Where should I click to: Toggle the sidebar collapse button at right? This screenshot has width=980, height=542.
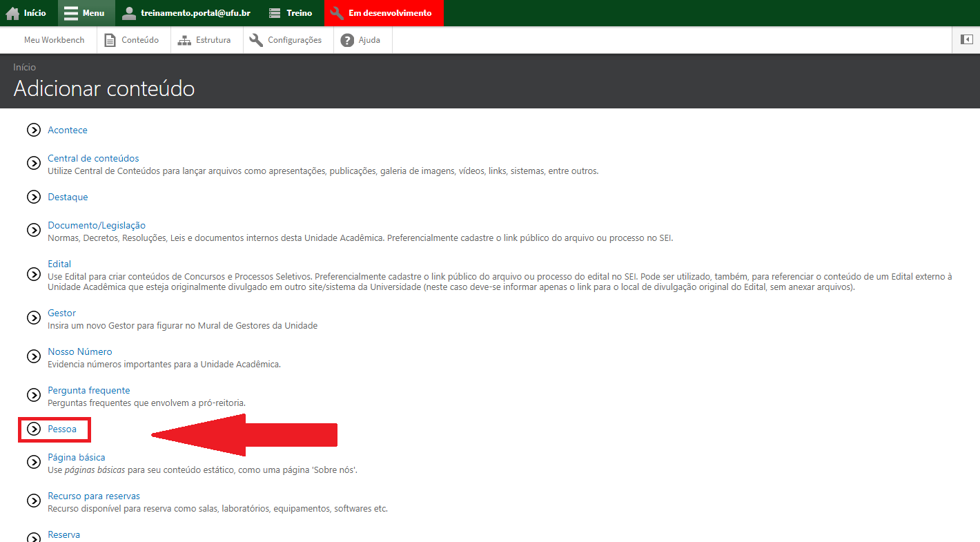(966, 40)
